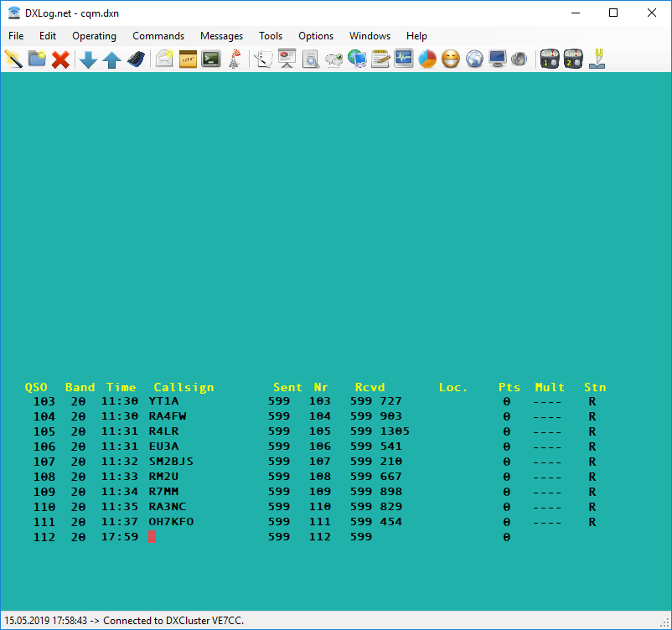Click the checklist paper icon
672x630 pixels.
pos(263,59)
